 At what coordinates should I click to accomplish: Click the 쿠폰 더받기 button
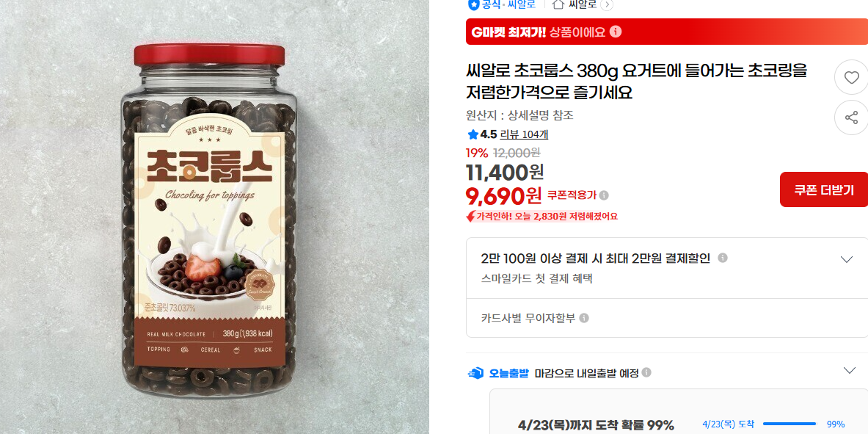click(x=824, y=189)
